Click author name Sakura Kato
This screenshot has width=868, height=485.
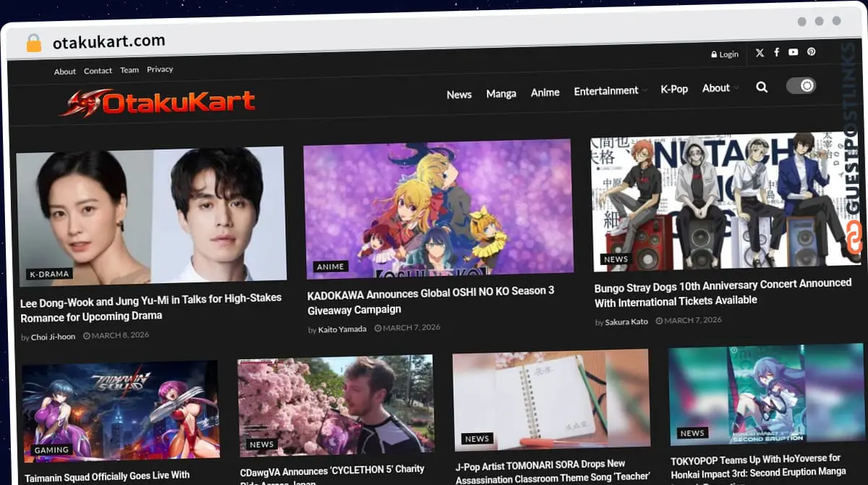(x=626, y=321)
